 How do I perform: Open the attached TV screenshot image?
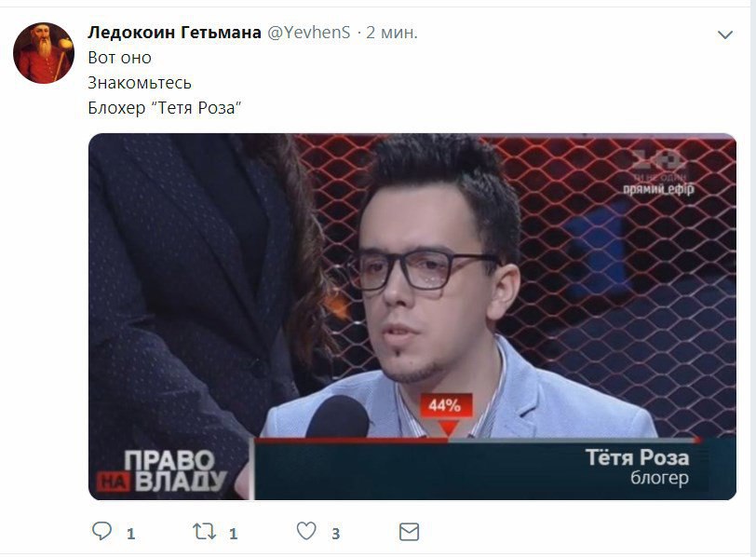pyautogui.click(x=412, y=317)
